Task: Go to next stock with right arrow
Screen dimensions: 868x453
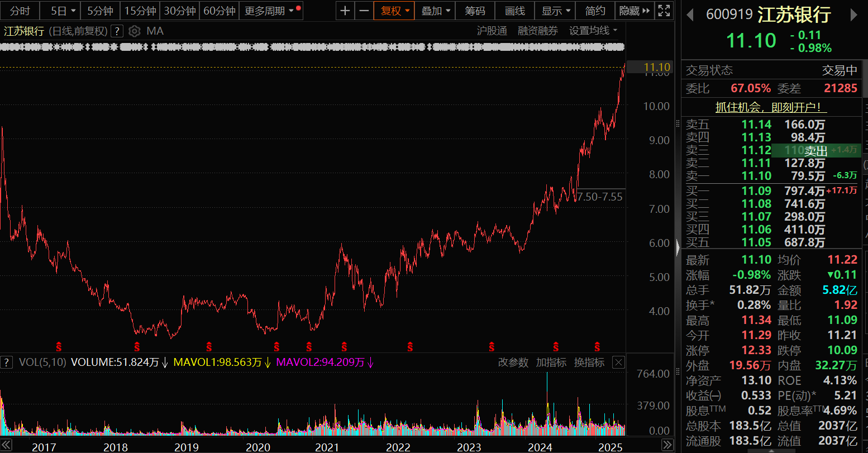Action: tap(854, 15)
